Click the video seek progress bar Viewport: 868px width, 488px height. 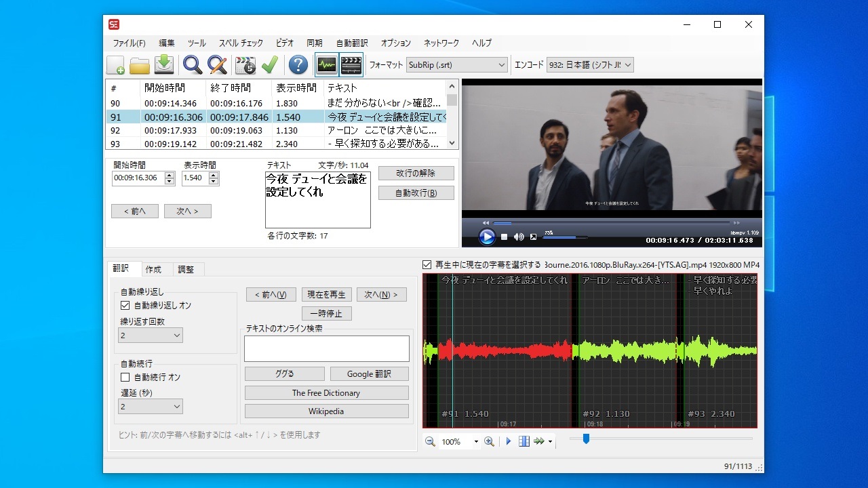click(611, 222)
